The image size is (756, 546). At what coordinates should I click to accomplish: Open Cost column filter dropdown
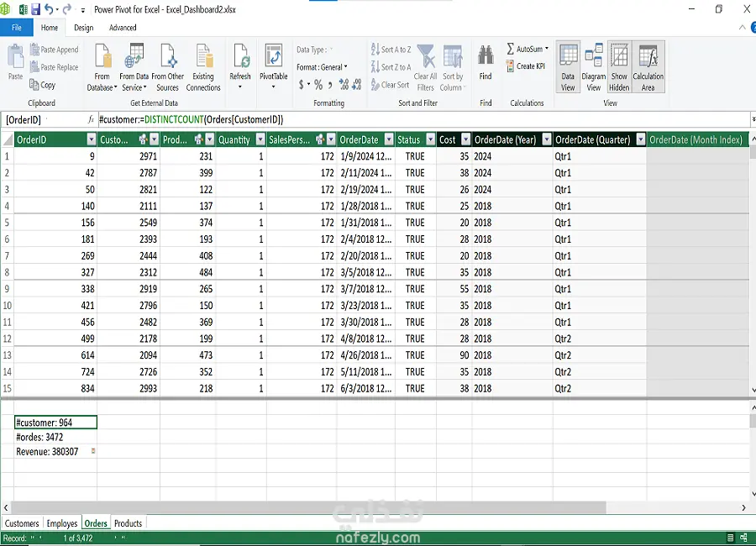(x=465, y=139)
